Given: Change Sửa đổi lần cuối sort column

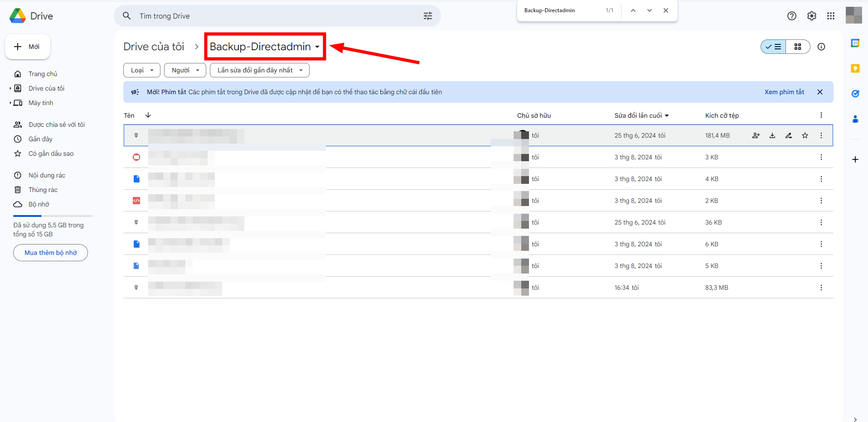Looking at the screenshot, I should [641, 115].
